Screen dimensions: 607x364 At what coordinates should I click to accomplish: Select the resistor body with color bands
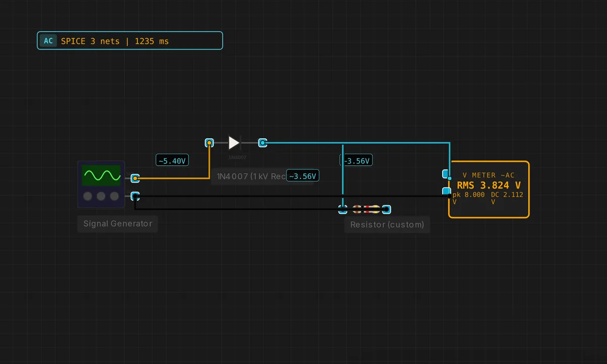point(366,209)
